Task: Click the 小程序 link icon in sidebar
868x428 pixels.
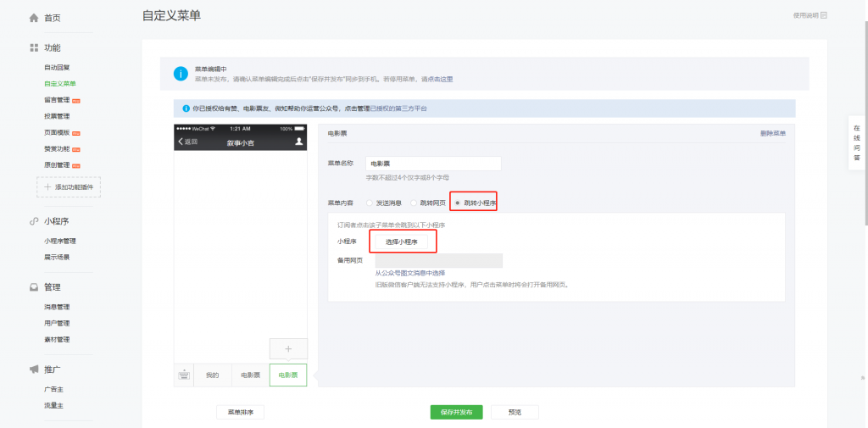Action: (x=34, y=221)
